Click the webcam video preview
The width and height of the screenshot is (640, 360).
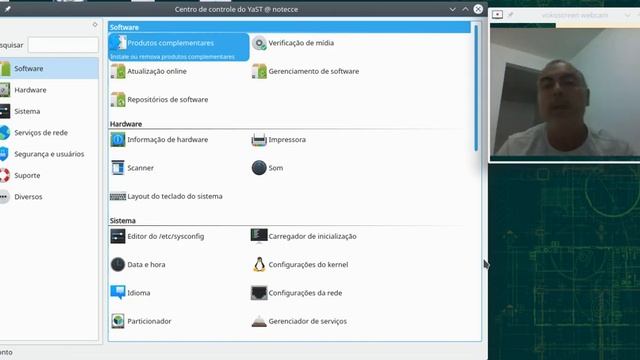click(565, 92)
